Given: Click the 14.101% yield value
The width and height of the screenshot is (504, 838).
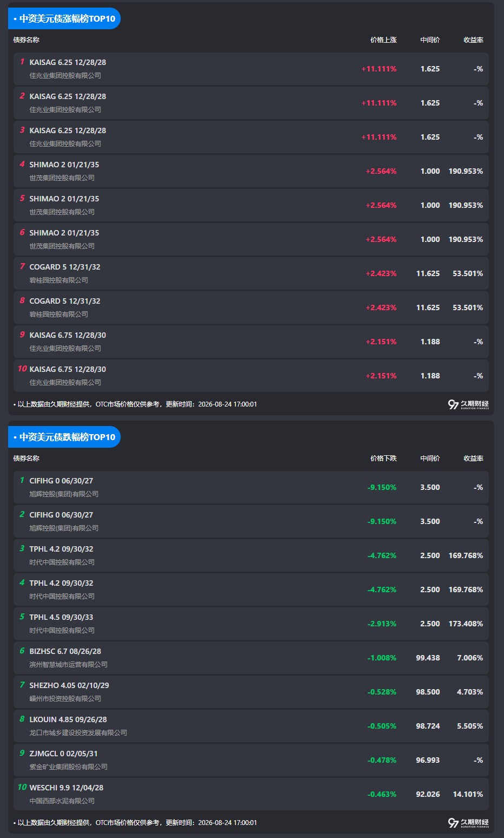Looking at the screenshot, I should coord(468,794).
